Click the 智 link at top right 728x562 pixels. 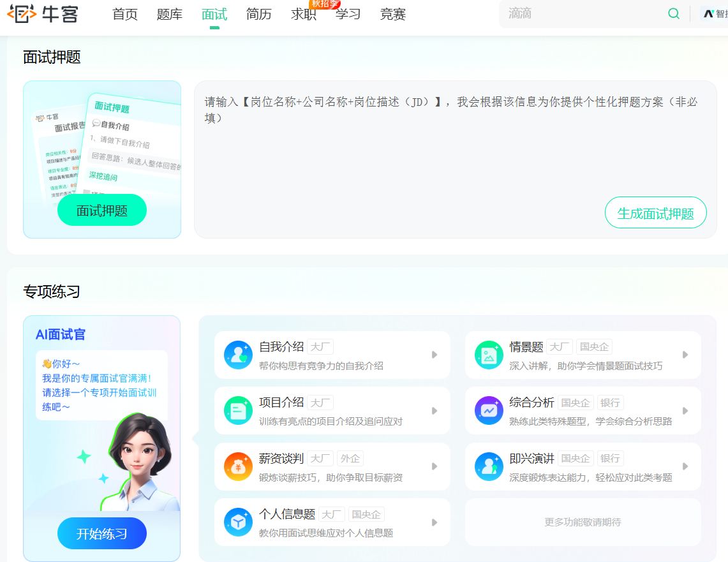click(715, 13)
